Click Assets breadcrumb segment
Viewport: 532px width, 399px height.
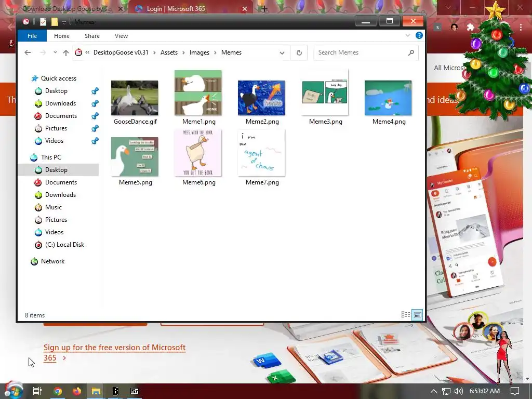pos(169,52)
